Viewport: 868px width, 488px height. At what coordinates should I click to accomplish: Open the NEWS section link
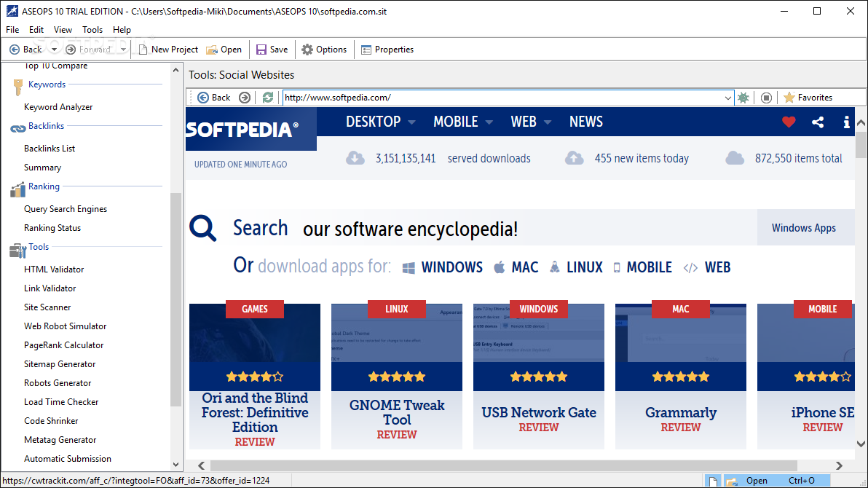click(x=585, y=122)
